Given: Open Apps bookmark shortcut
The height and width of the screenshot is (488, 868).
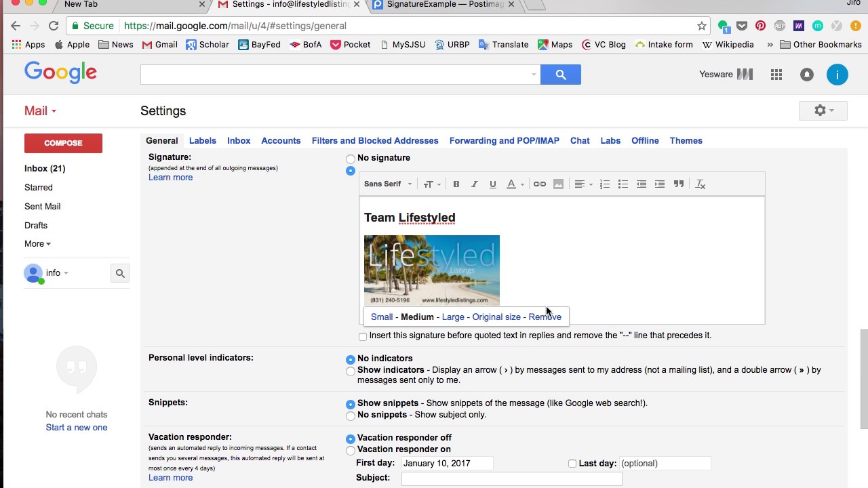Looking at the screenshot, I should (28, 45).
